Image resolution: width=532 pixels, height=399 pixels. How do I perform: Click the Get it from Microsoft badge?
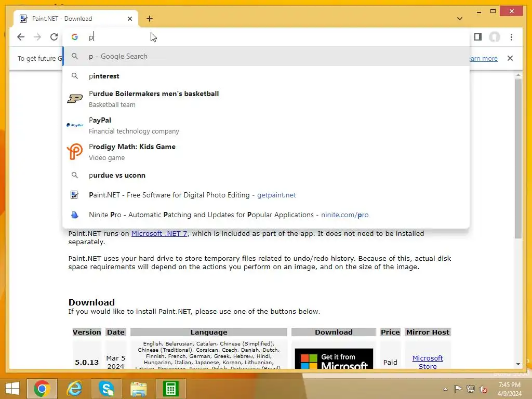(334, 358)
